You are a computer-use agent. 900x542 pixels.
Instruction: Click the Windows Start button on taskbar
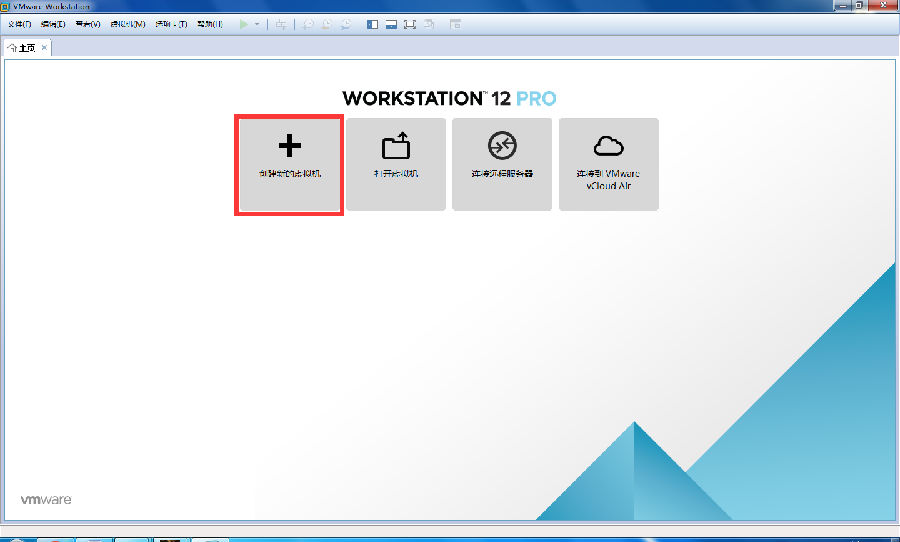[14, 539]
